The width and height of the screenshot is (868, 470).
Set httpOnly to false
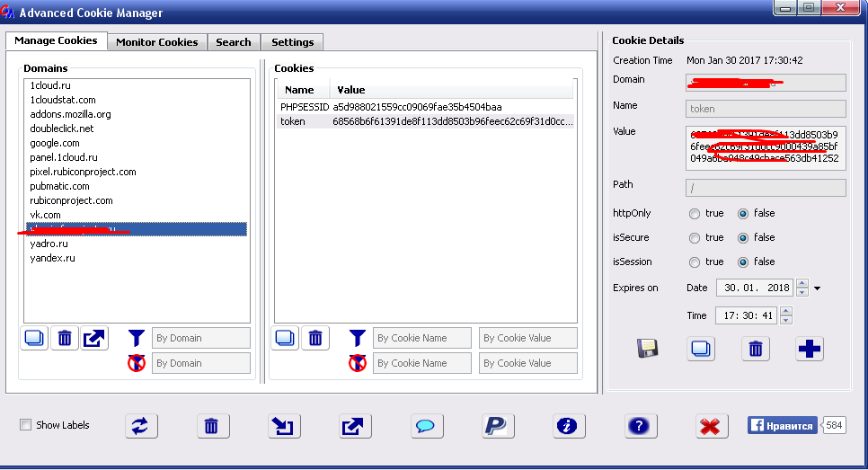(x=743, y=214)
